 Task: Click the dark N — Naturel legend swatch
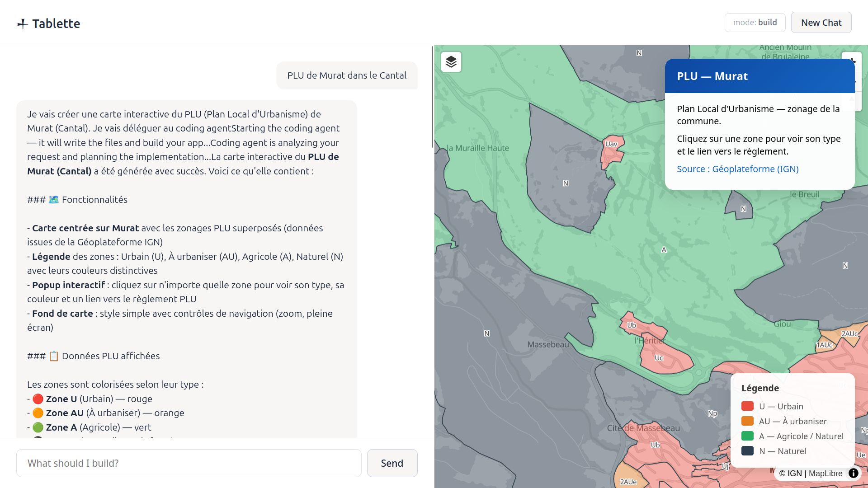747,451
